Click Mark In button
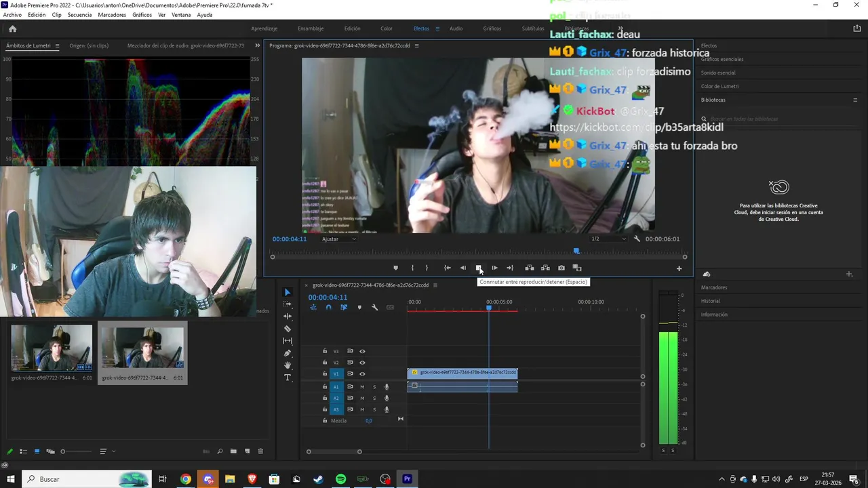Viewport: 868px width, 488px height. coord(412,268)
